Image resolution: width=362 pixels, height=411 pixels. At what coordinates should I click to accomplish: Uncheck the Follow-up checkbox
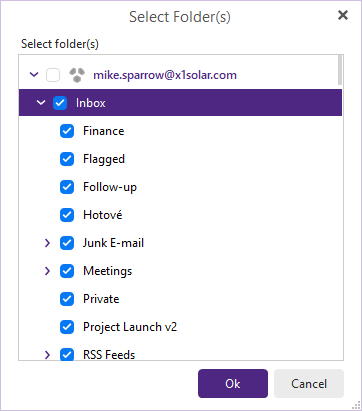(67, 187)
